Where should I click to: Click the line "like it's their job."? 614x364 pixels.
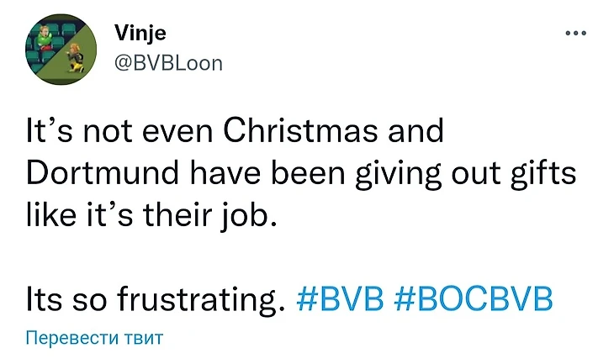click(x=151, y=215)
